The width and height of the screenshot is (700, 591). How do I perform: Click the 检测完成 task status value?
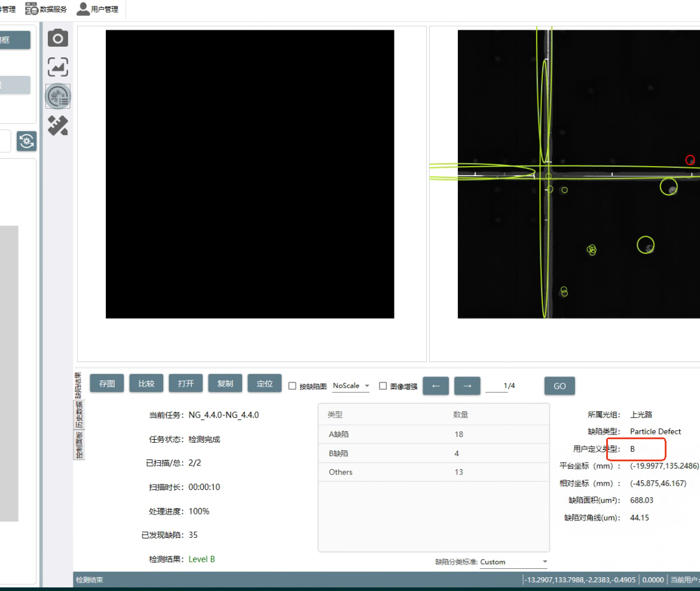(x=204, y=439)
